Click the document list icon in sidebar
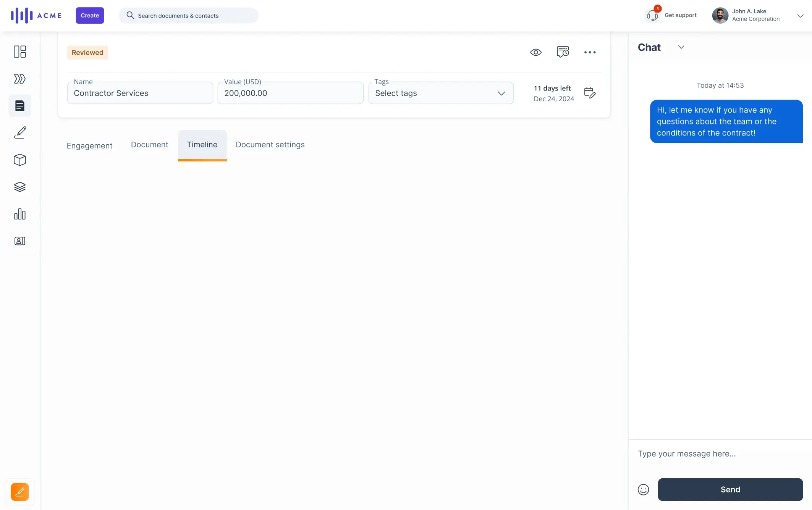Viewport: 812px width, 510px height. point(19,106)
